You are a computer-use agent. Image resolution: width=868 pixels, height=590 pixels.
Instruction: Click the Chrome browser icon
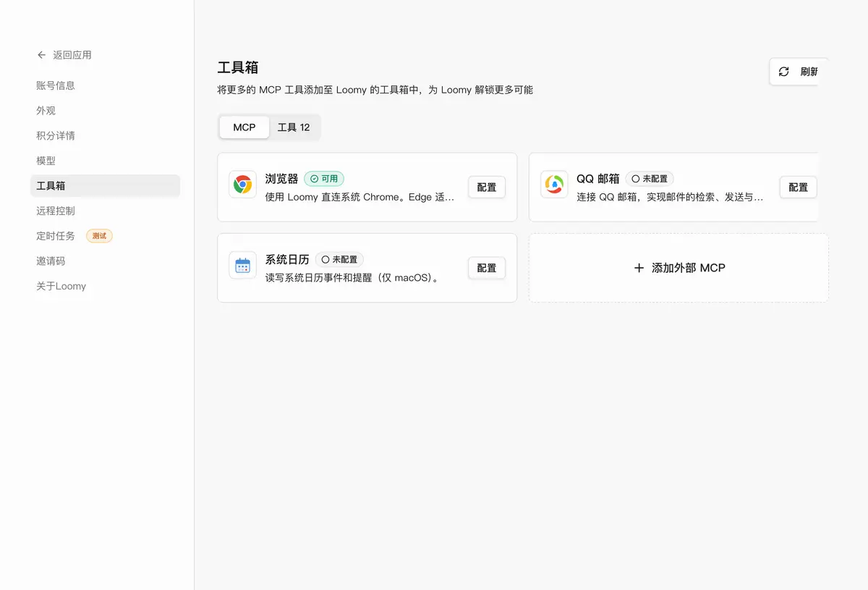[x=242, y=185]
